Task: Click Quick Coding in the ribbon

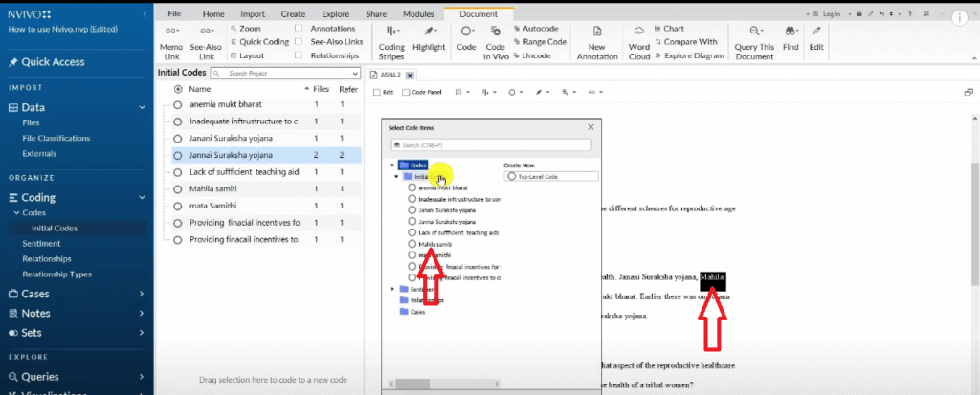Action: click(259, 42)
